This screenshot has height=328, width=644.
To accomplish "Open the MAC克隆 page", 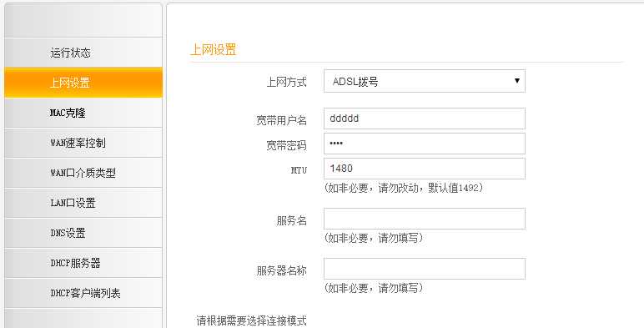I will click(x=83, y=113).
